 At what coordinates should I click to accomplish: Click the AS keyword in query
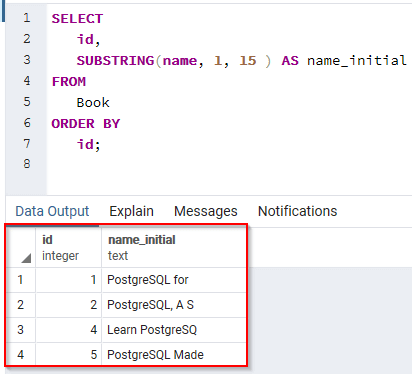coord(290,61)
